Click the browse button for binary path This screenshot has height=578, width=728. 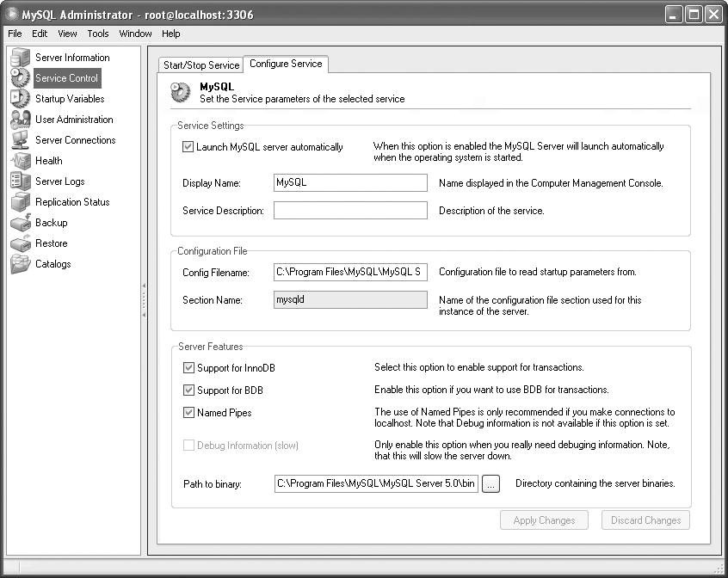coord(490,484)
